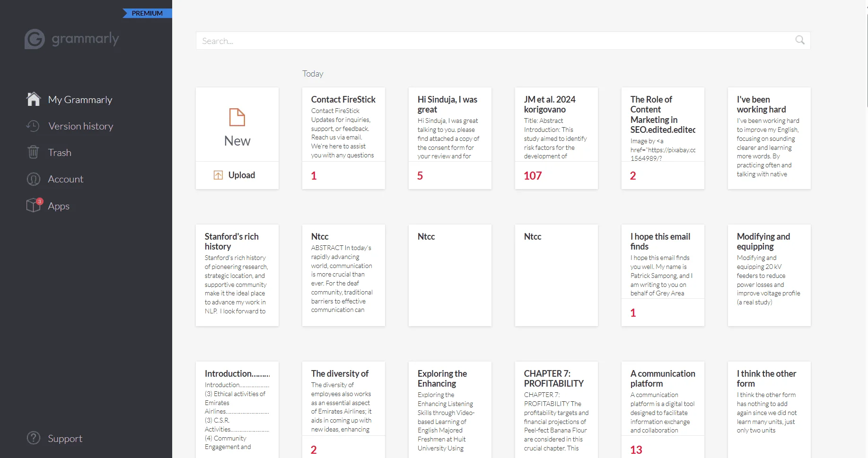
Task: Click the Apps box icon with badge
Action: pos(34,205)
